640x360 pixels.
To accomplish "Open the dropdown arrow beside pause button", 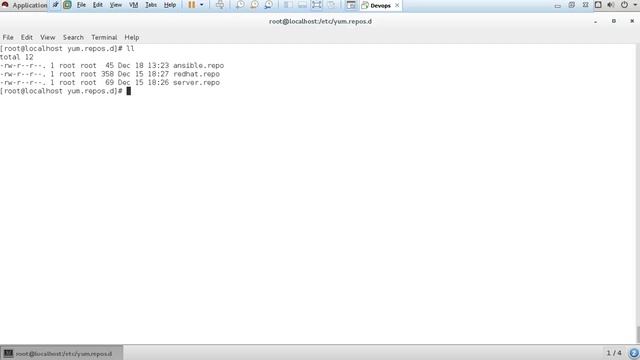I will [x=202, y=5].
